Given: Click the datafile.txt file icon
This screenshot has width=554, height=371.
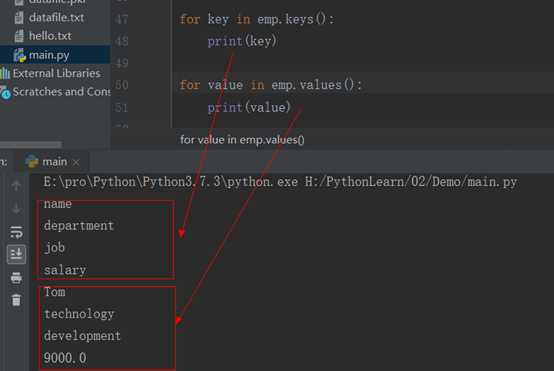Looking at the screenshot, I should click(x=19, y=17).
